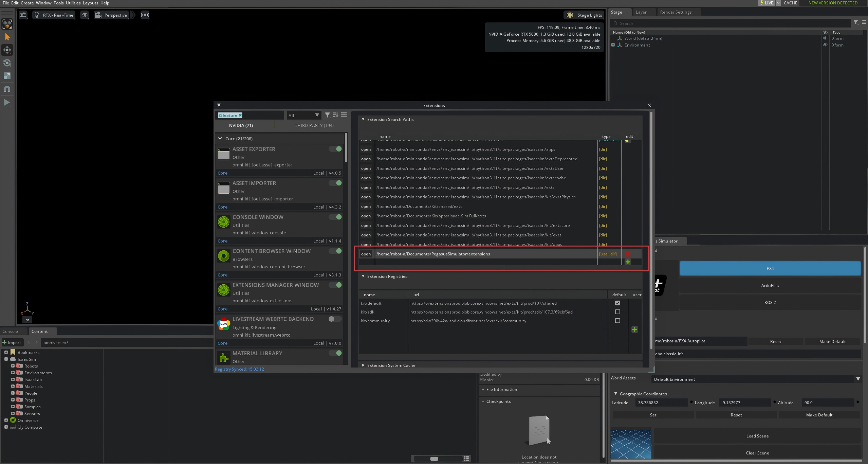Open the Extensions hamburger options menu
868x464 pixels.
click(344, 115)
